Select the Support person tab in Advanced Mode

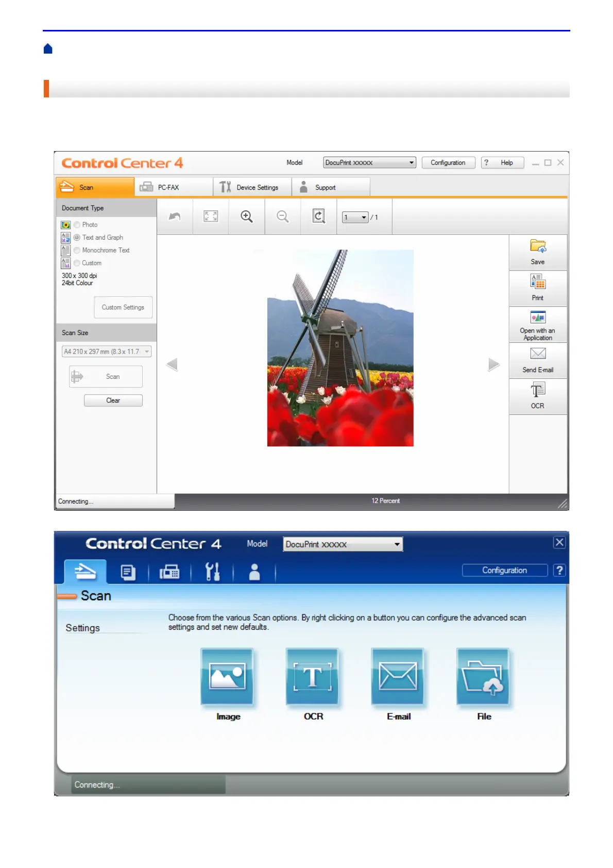(x=254, y=572)
